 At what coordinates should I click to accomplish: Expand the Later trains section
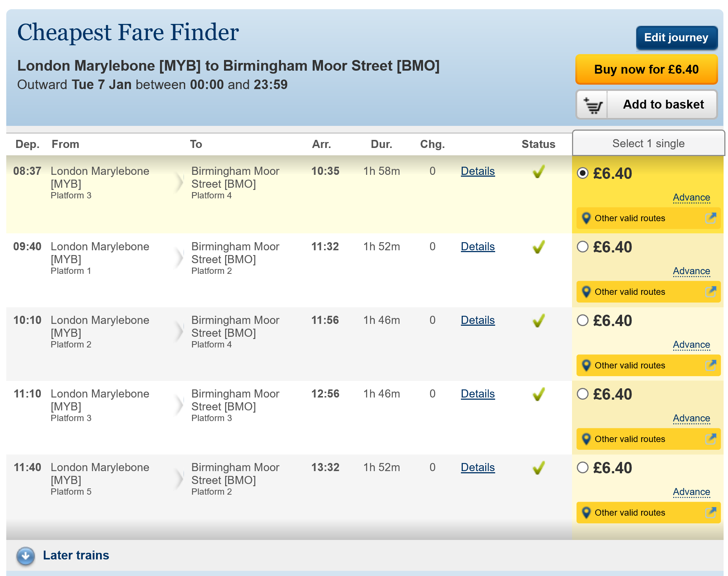(76, 555)
